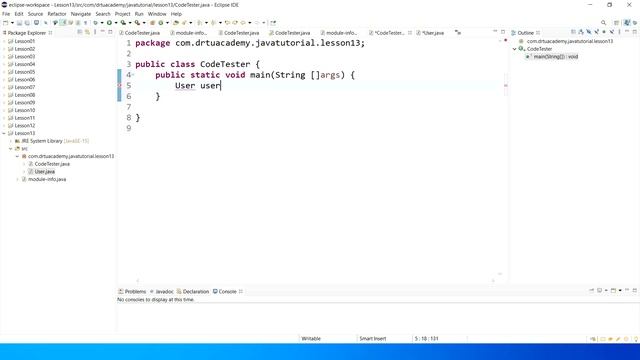Image resolution: width=640 pixels, height=360 pixels.
Task: Switch to the Problems tab
Action: point(132,291)
